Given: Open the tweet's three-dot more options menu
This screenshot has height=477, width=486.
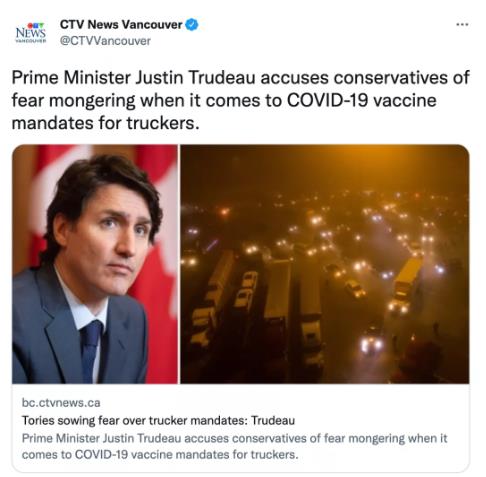Looking at the screenshot, I should [x=462, y=24].
